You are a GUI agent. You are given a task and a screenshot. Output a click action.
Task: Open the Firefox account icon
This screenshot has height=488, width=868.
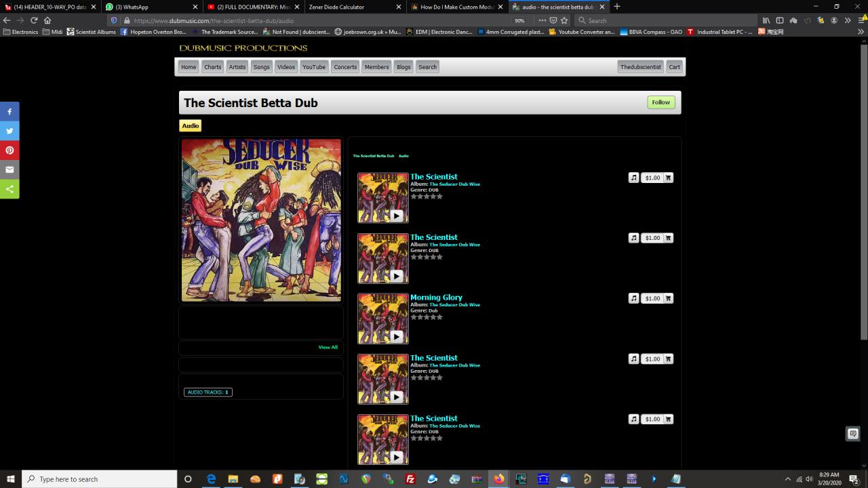pos(834,20)
